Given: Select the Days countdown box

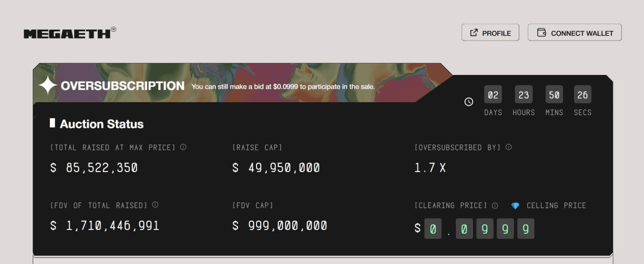Looking at the screenshot, I should (493, 95).
